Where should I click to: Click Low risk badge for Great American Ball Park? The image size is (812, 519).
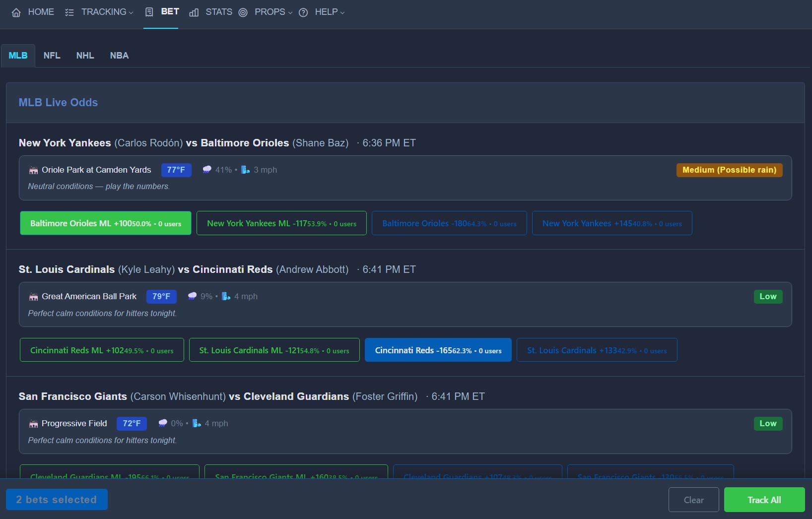[768, 297]
